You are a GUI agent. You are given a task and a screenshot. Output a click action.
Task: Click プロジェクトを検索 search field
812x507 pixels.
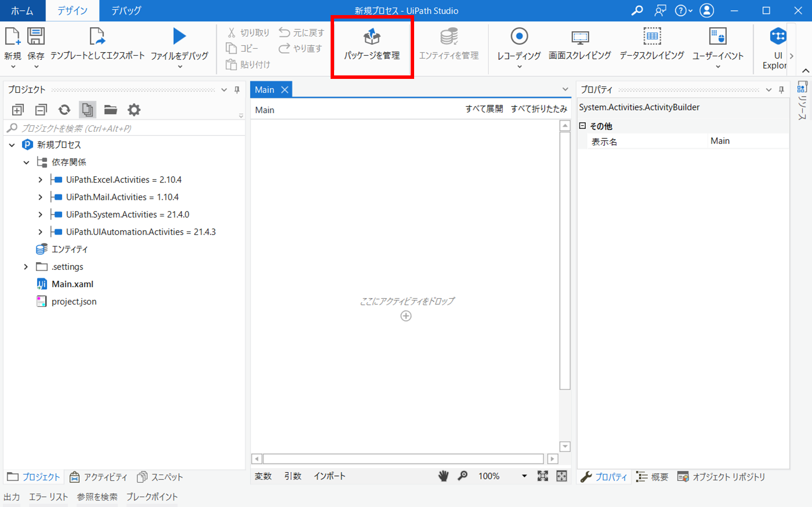pyautogui.click(x=125, y=128)
